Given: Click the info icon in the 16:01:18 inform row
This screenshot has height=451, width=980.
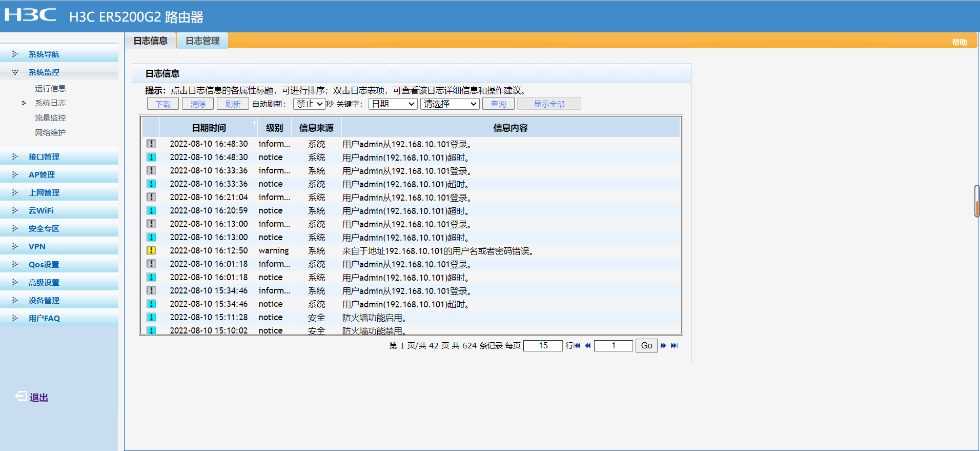Looking at the screenshot, I should 151,264.
